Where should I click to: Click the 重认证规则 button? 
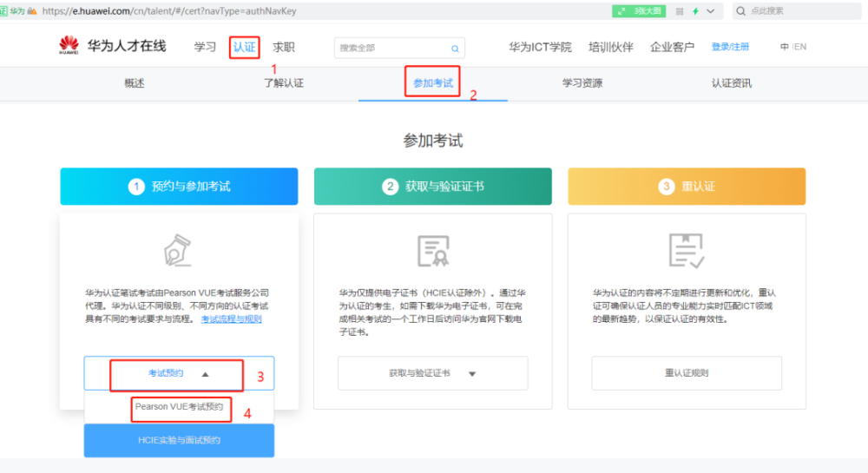[687, 373]
